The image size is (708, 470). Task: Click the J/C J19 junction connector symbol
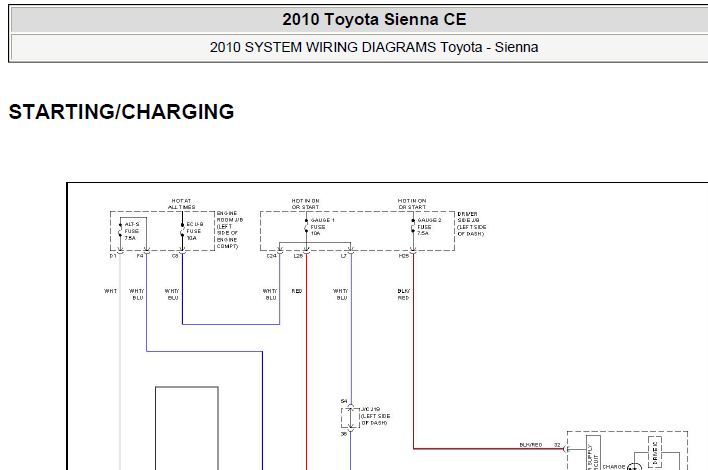coord(350,418)
